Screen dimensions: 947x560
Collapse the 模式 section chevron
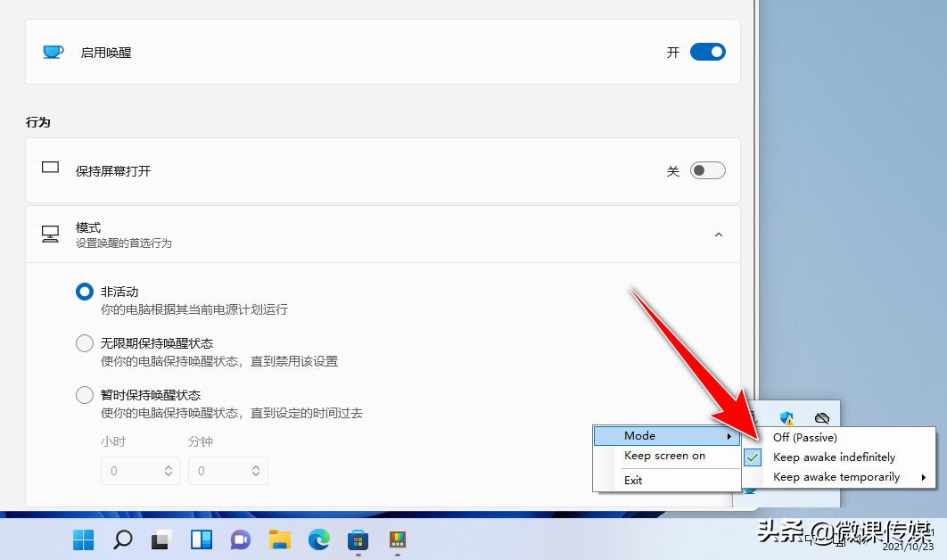click(719, 234)
